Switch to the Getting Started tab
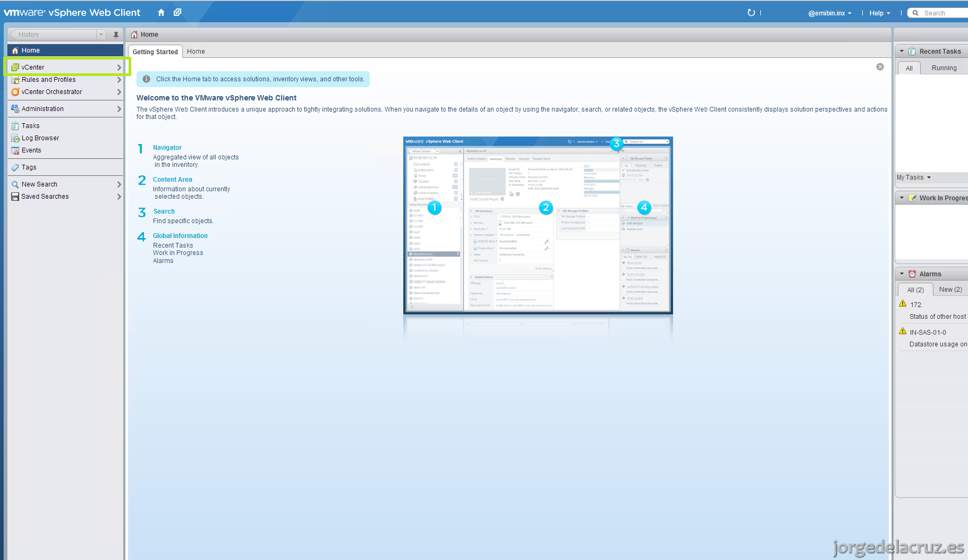 155,52
